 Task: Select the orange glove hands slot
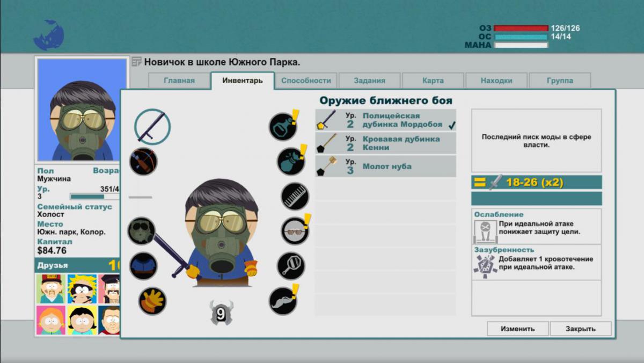click(x=152, y=301)
